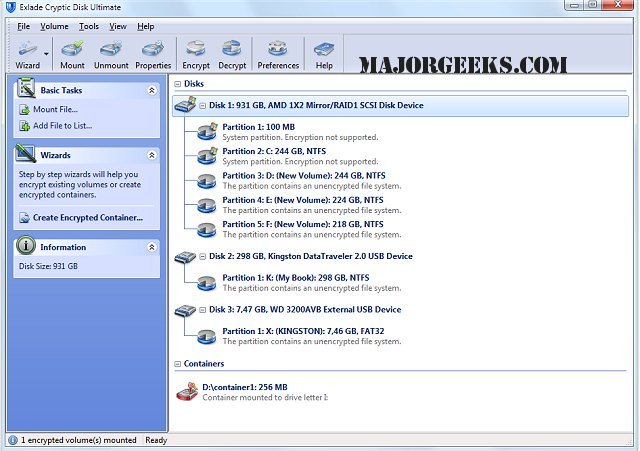Open the Wizard toolbar button

[27, 54]
